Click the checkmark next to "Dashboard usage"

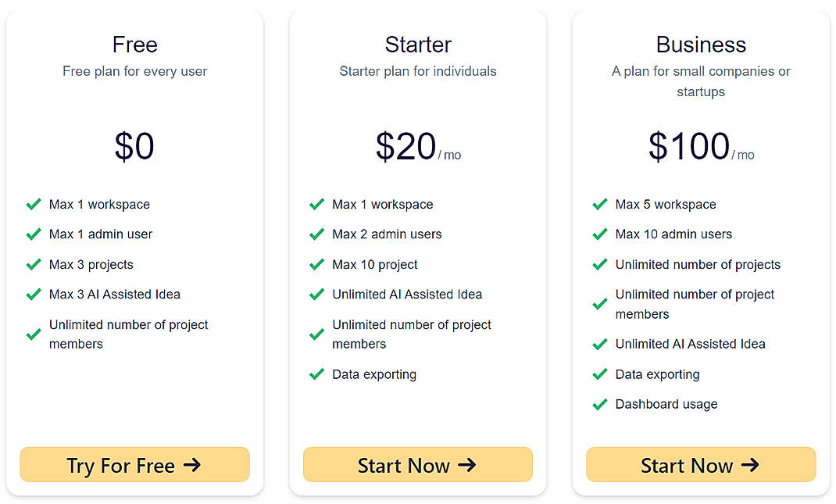pos(599,404)
